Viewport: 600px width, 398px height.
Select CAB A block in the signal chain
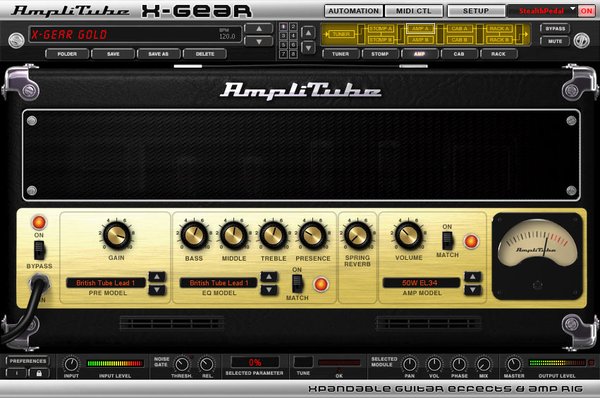460,29
